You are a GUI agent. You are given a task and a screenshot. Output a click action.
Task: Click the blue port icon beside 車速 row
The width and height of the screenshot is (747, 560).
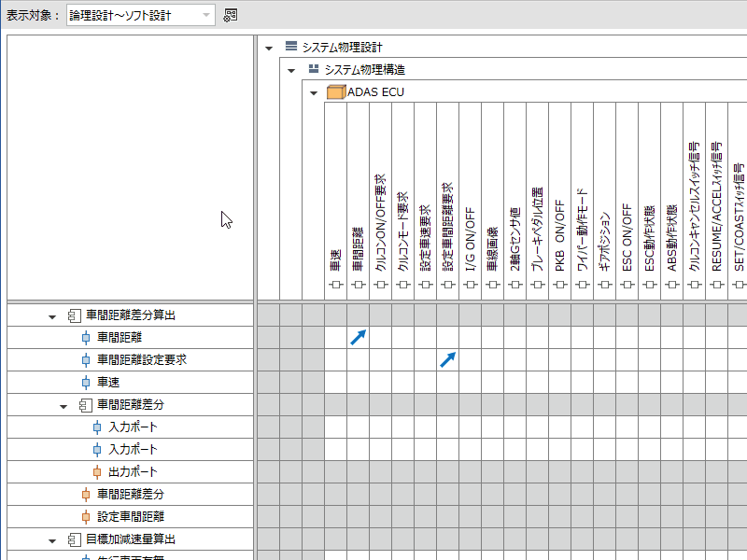(x=86, y=383)
